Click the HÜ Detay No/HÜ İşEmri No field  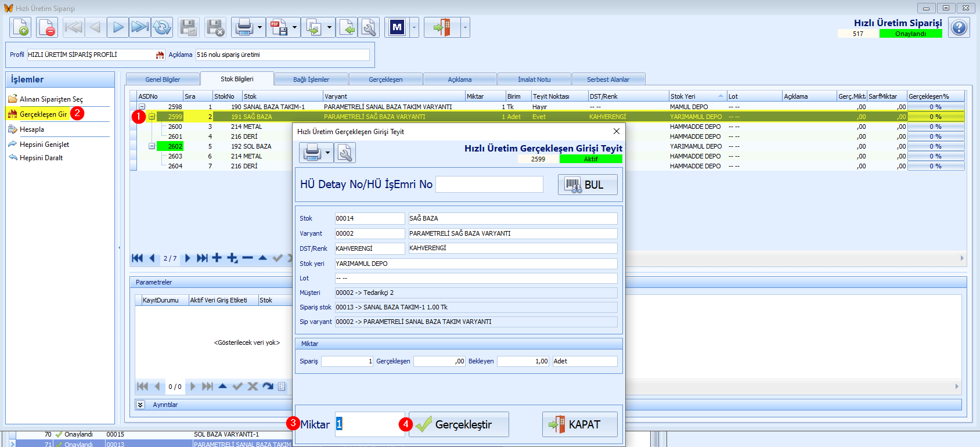point(489,185)
